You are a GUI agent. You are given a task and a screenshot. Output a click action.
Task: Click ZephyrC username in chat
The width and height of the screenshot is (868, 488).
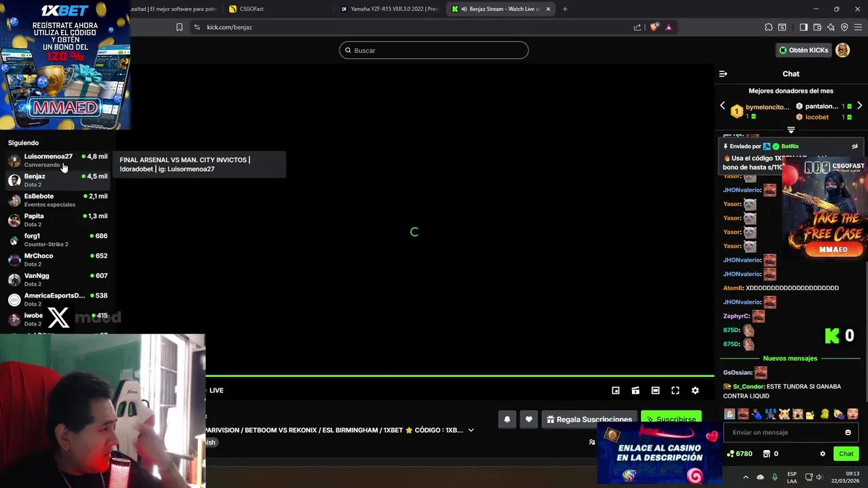coord(736,316)
